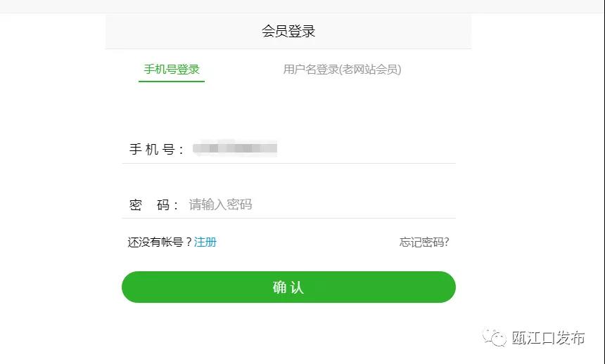Select the 密码 field label
The width and height of the screenshot is (605, 364).
click(x=153, y=205)
